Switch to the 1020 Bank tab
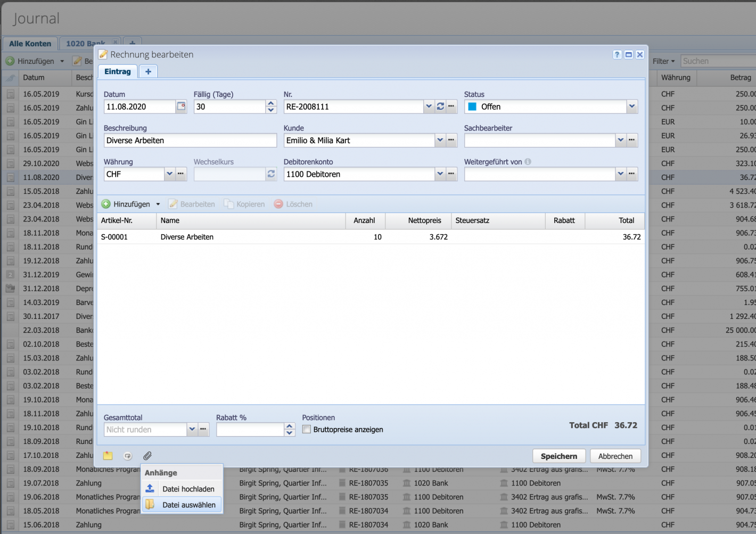Image resolution: width=756 pixels, height=534 pixels. (85, 44)
